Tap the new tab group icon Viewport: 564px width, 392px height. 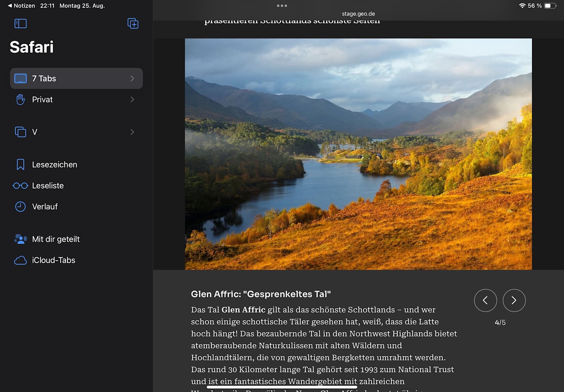[133, 24]
